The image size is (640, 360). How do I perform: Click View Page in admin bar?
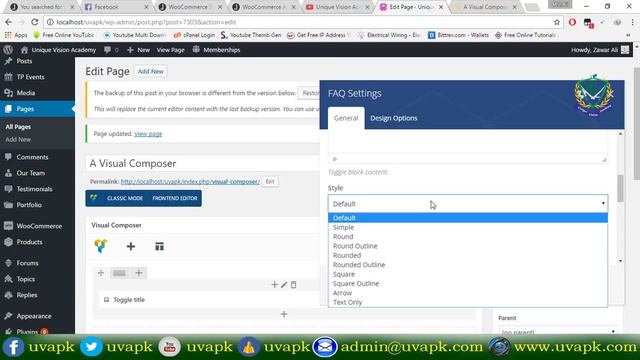click(171, 50)
